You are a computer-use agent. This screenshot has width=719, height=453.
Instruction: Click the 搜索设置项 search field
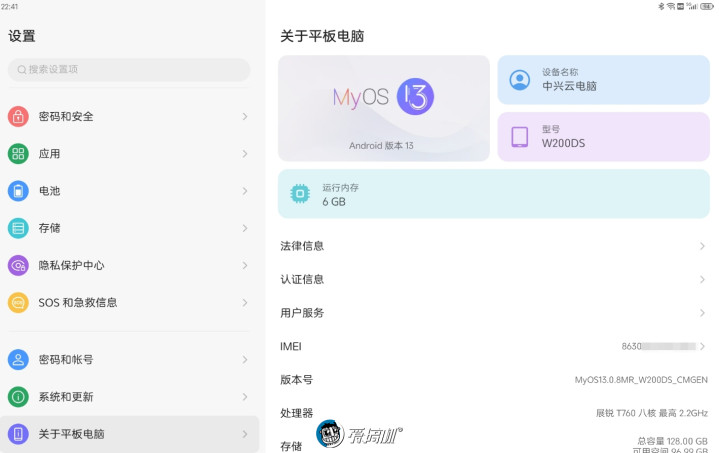(x=129, y=70)
